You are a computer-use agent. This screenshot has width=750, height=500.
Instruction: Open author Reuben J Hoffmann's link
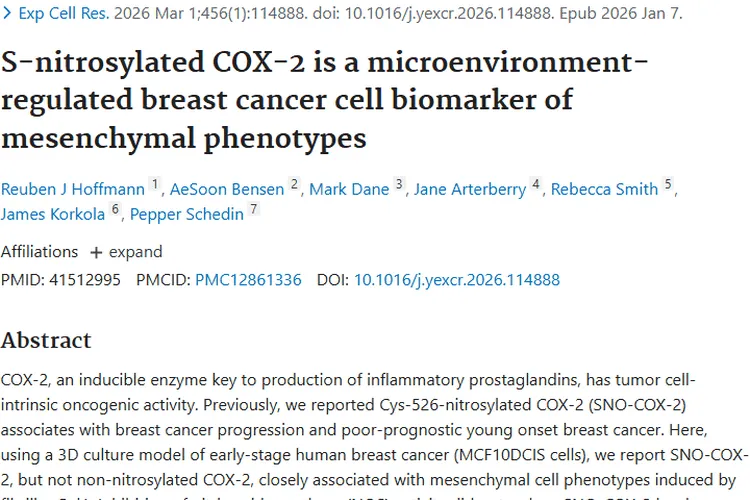73,189
